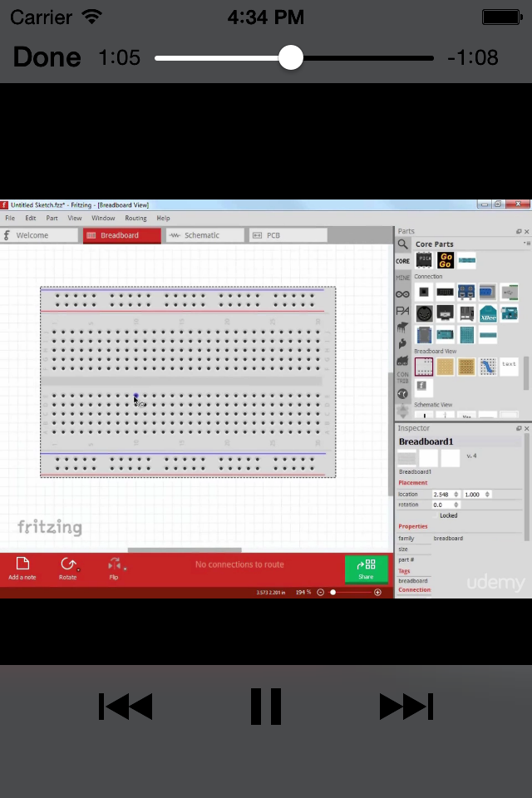Screen dimensions: 532x798
Task: Click the rotation value field
Action: point(442,505)
